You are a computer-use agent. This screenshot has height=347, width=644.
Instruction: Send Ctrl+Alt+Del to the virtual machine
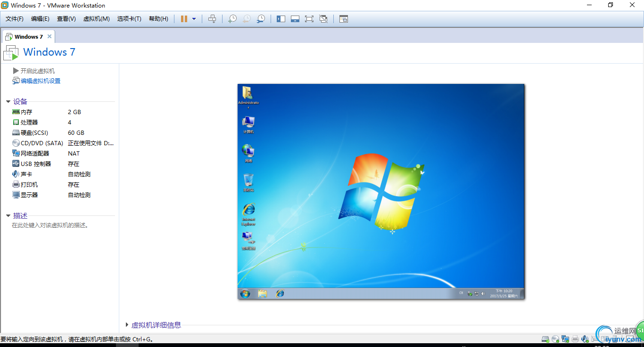click(x=212, y=19)
